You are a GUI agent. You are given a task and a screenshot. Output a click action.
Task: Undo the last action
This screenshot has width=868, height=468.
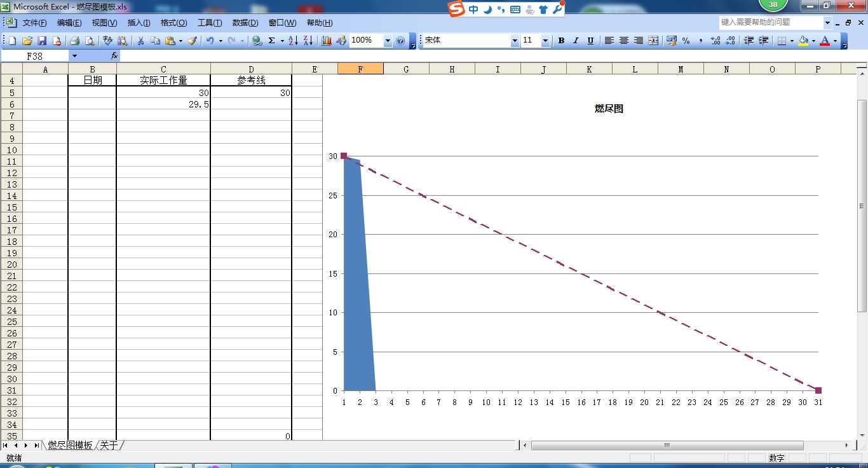pos(210,41)
